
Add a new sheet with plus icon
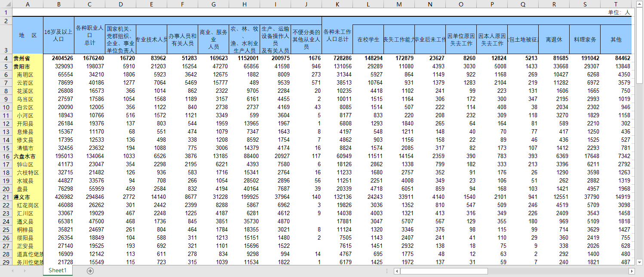click(90, 271)
